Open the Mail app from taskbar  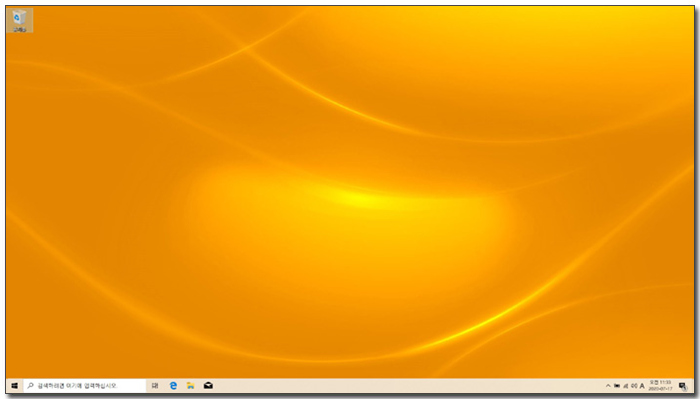click(x=208, y=386)
